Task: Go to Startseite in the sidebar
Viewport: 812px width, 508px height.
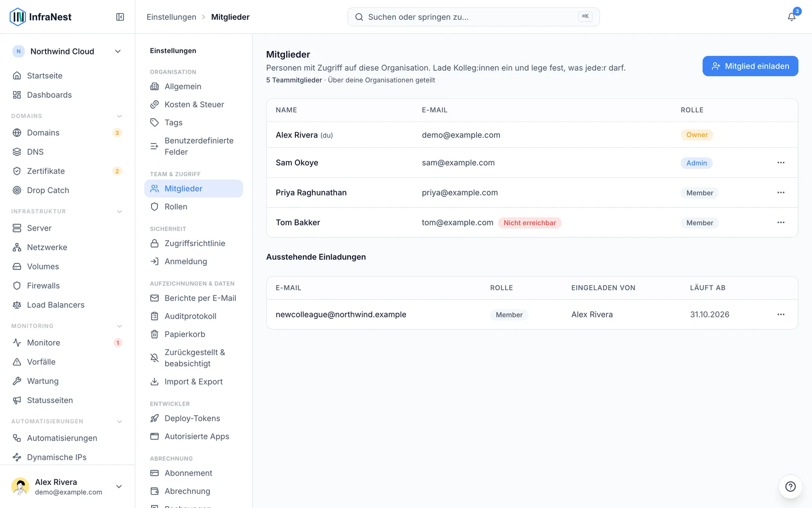Action: (67, 76)
